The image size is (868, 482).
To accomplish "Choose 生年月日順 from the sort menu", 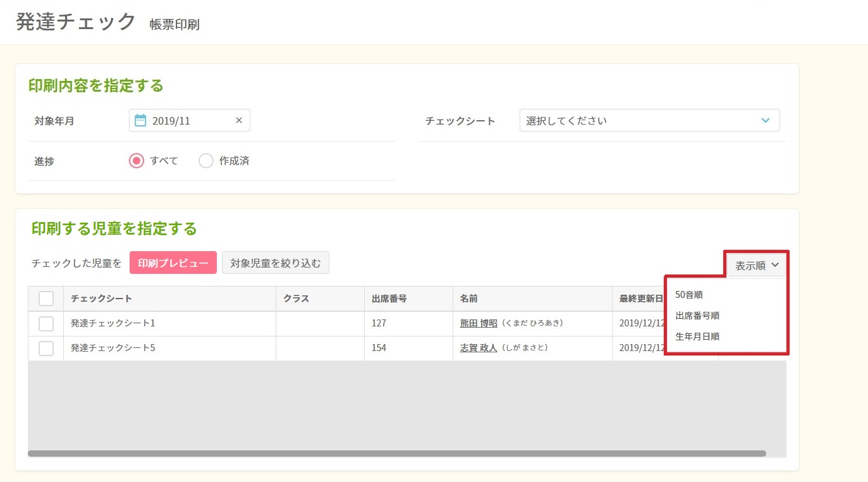I will pos(697,337).
